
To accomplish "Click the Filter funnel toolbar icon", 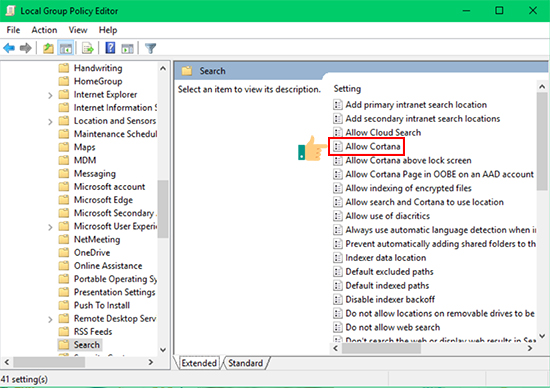I will coord(150,48).
